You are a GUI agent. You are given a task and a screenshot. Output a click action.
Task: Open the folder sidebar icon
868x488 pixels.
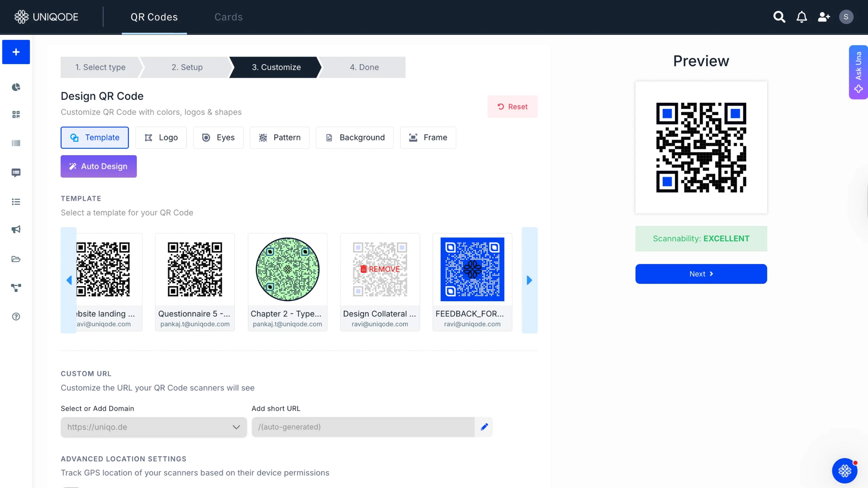16,259
